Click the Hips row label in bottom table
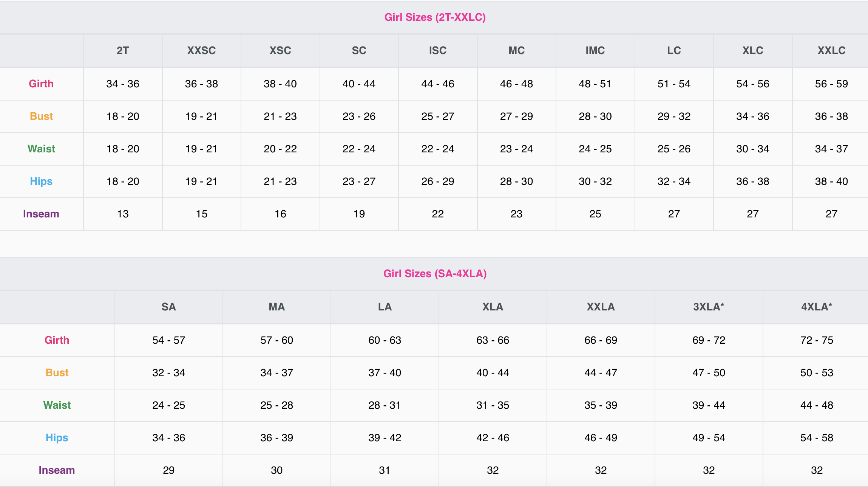The image size is (868, 487). coord(57,438)
